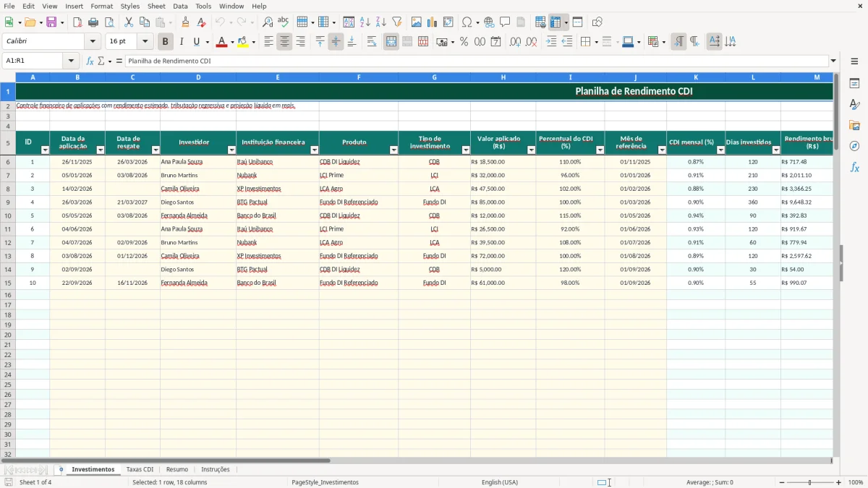Format selection as date
This screenshot has width=868, height=488.
pos(496,42)
